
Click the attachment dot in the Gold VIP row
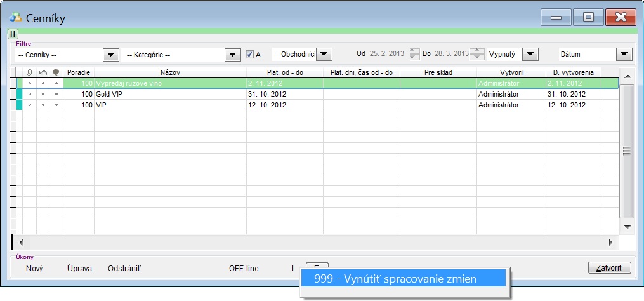[29, 94]
